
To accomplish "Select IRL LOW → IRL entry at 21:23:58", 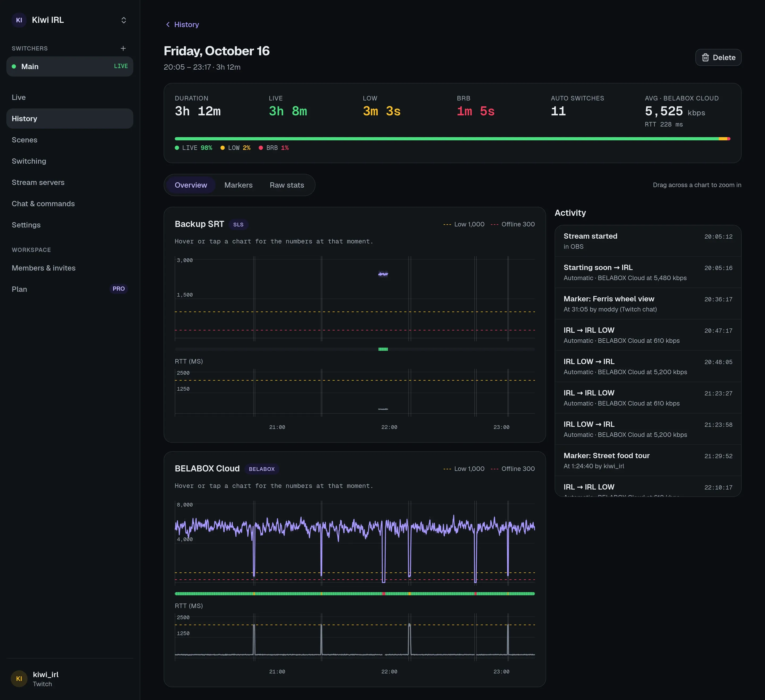I will click(x=648, y=429).
